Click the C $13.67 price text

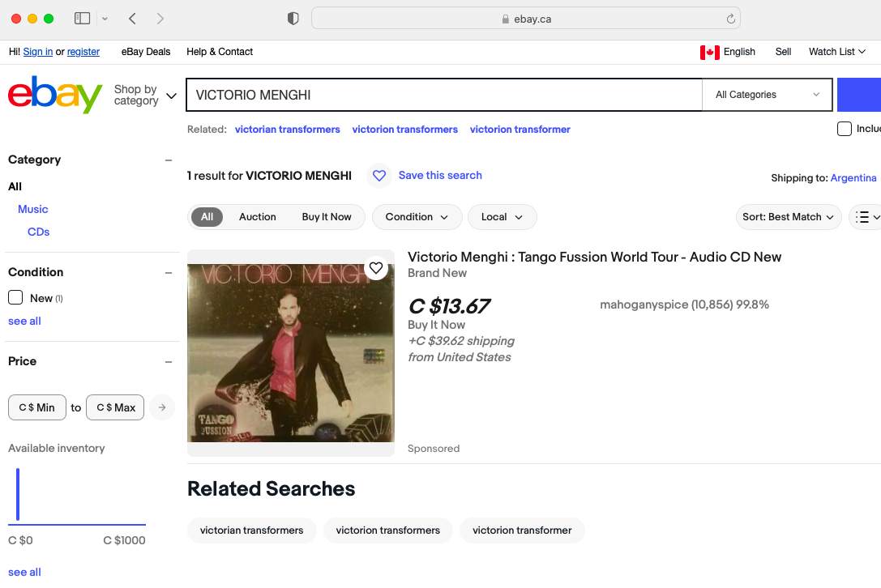click(450, 306)
